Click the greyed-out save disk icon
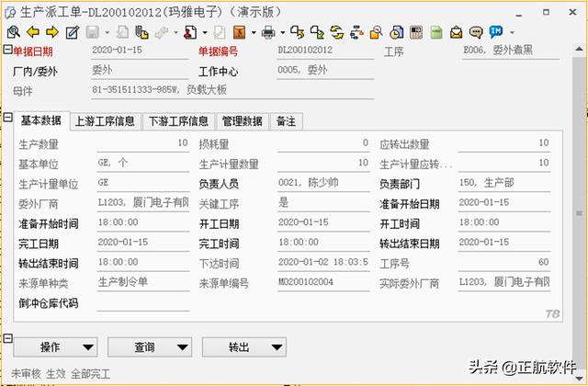The height and width of the screenshot is (386, 588). (x=93, y=32)
